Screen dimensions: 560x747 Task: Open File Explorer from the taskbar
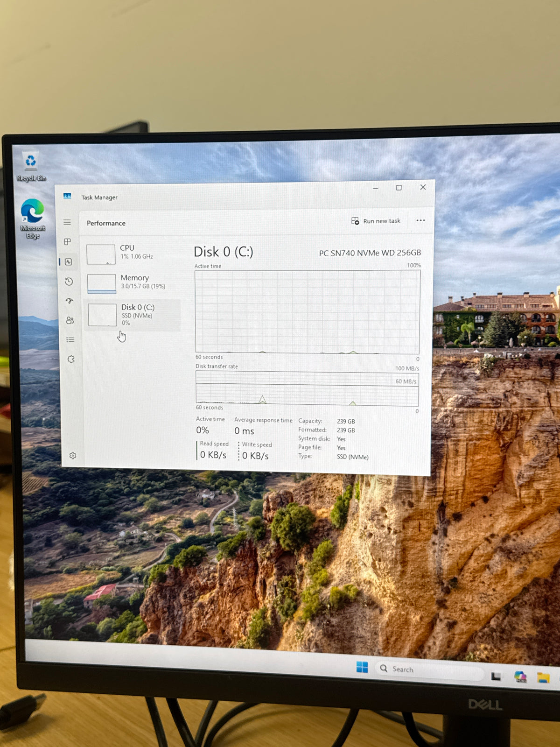coord(543,677)
